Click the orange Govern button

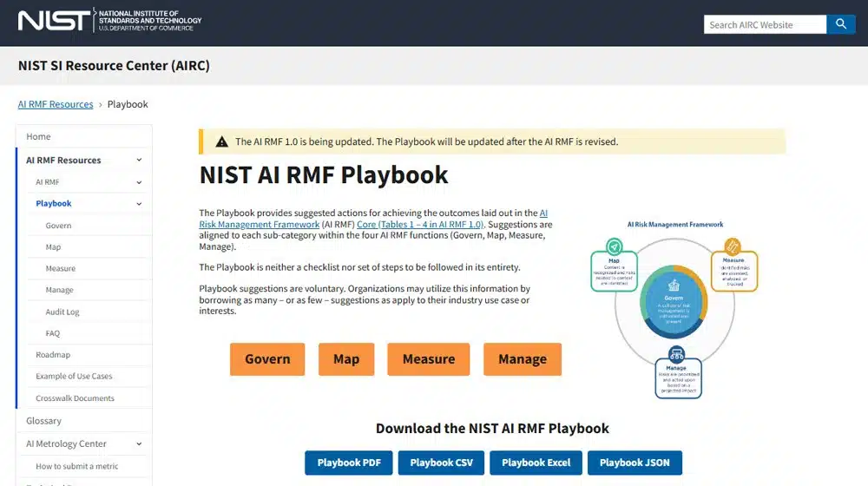[x=267, y=359]
